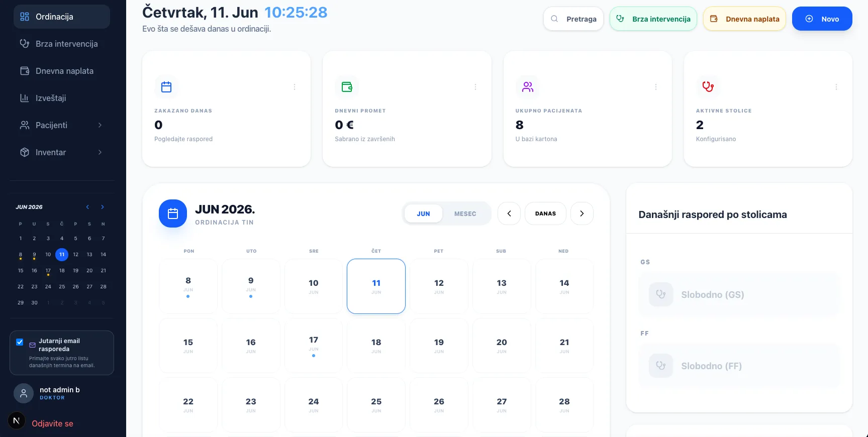Select 14 Jun in the main calendar
The image size is (868, 437).
(564, 286)
